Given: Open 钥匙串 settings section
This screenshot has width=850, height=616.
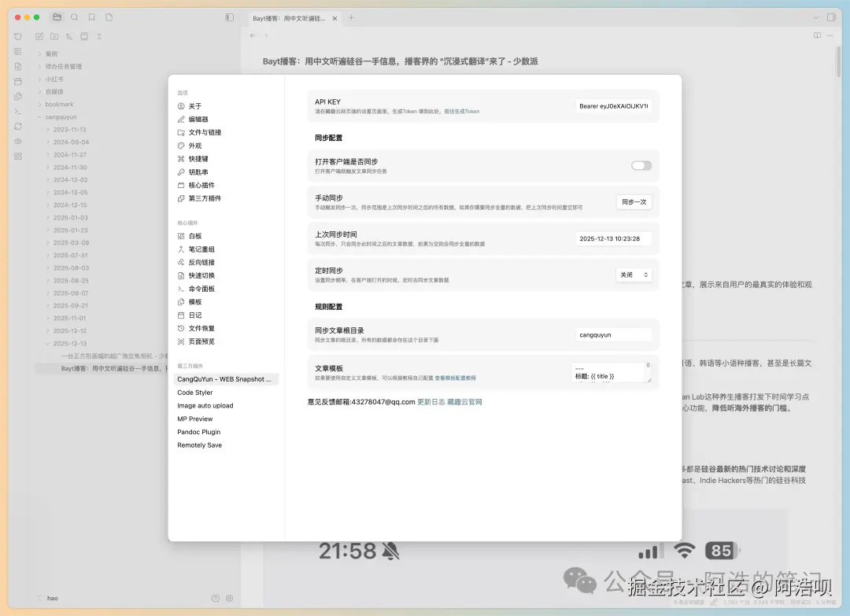Looking at the screenshot, I should 198,172.
